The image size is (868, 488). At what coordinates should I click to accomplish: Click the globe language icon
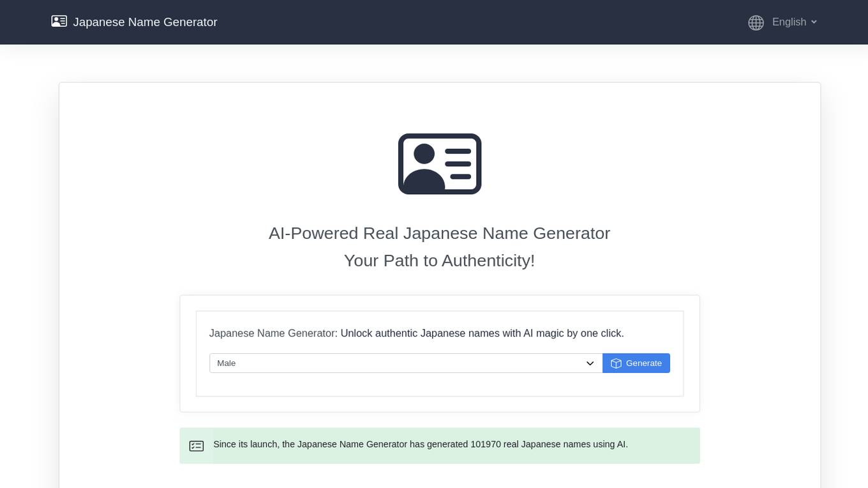tap(756, 22)
